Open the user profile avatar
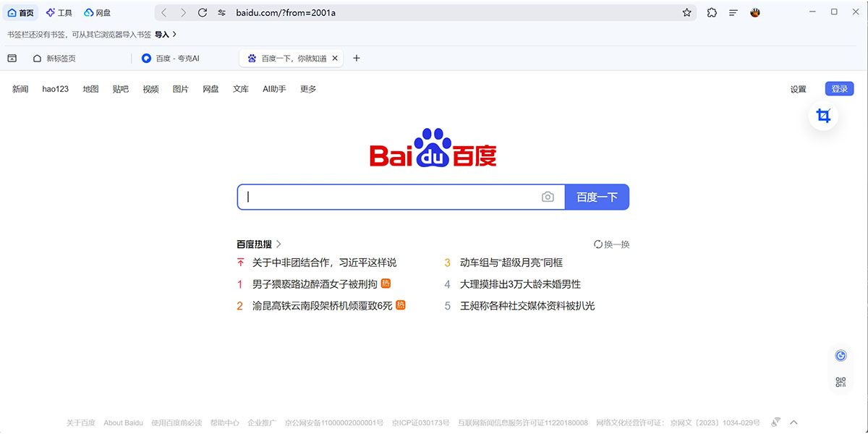868x434 pixels. [x=755, y=12]
